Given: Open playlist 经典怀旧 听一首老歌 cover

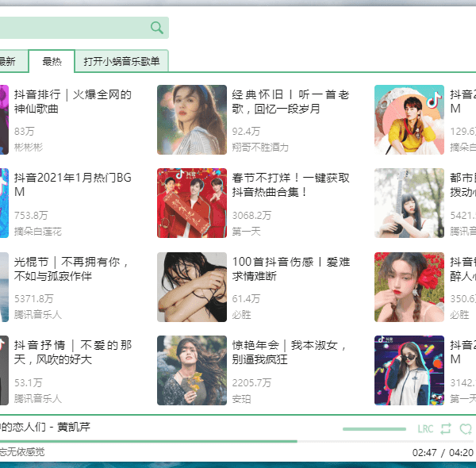Looking at the screenshot, I should 192,120.
